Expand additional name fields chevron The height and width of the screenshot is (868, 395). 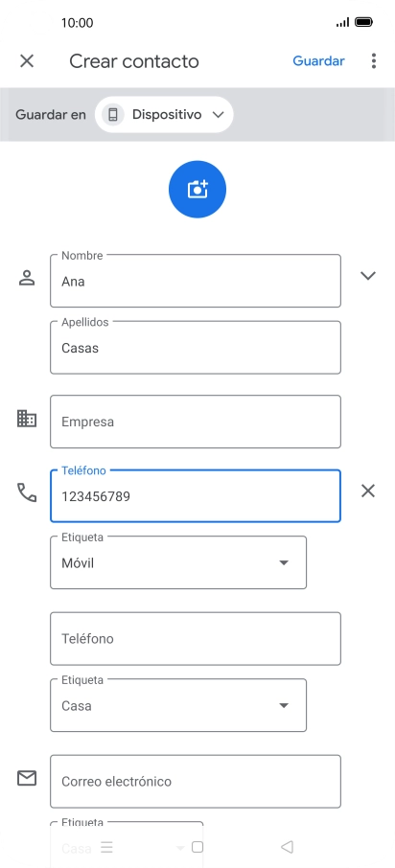tap(368, 276)
